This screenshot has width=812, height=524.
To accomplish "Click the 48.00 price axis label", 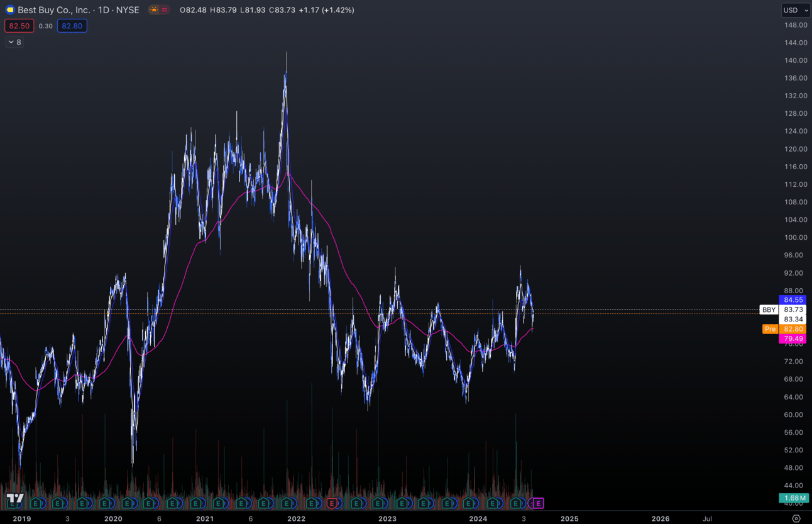I will (795, 467).
